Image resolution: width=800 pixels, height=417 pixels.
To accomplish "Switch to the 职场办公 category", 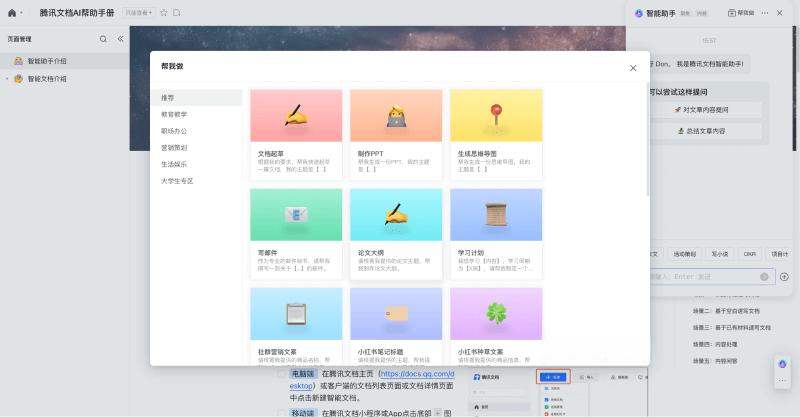I will tap(174, 131).
